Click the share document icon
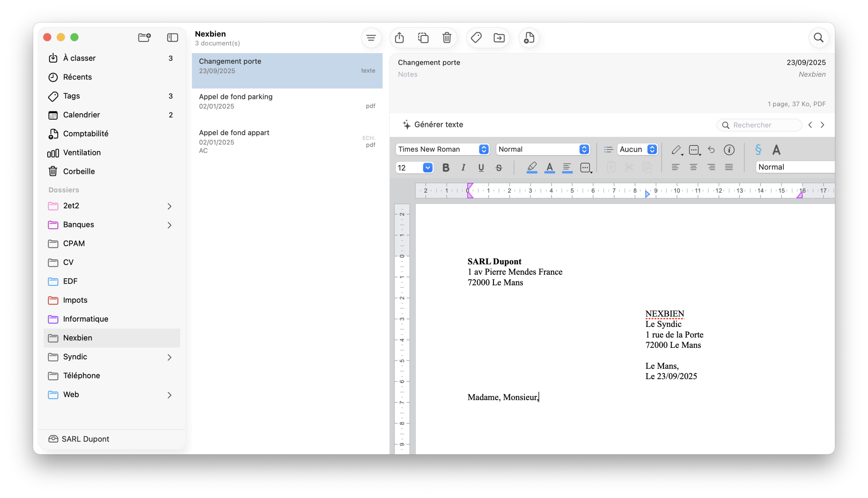 399,38
